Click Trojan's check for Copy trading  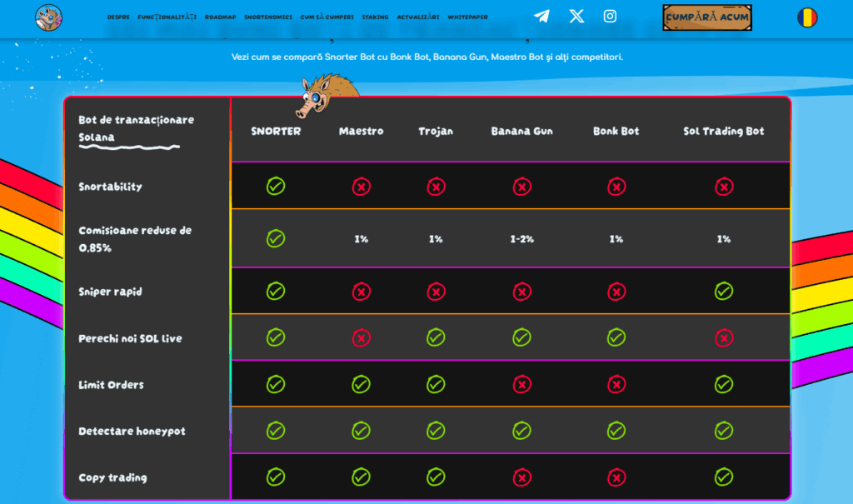point(436,477)
